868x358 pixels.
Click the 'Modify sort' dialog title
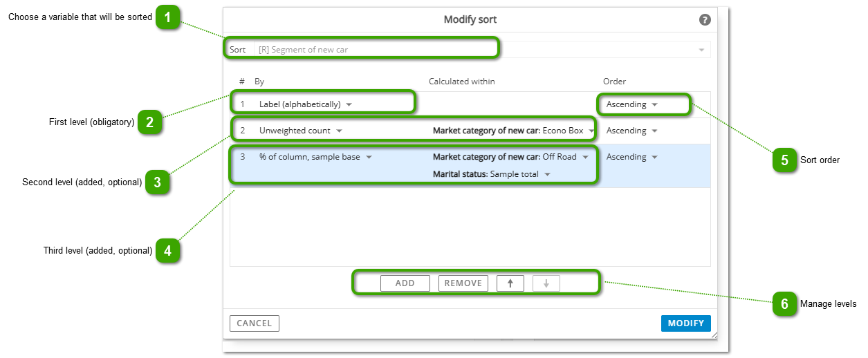click(x=470, y=19)
